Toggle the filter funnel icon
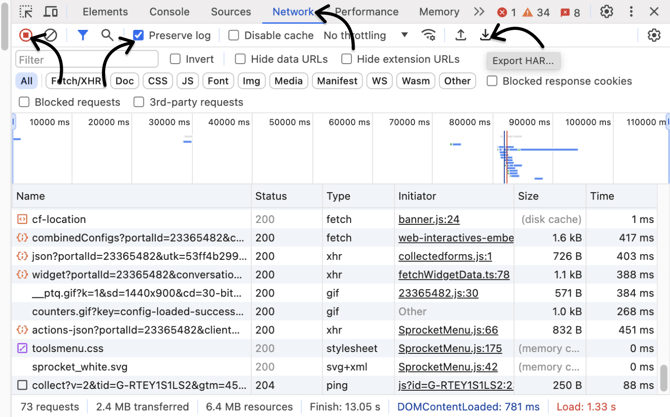This screenshot has width=670, height=417. click(x=83, y=35)
